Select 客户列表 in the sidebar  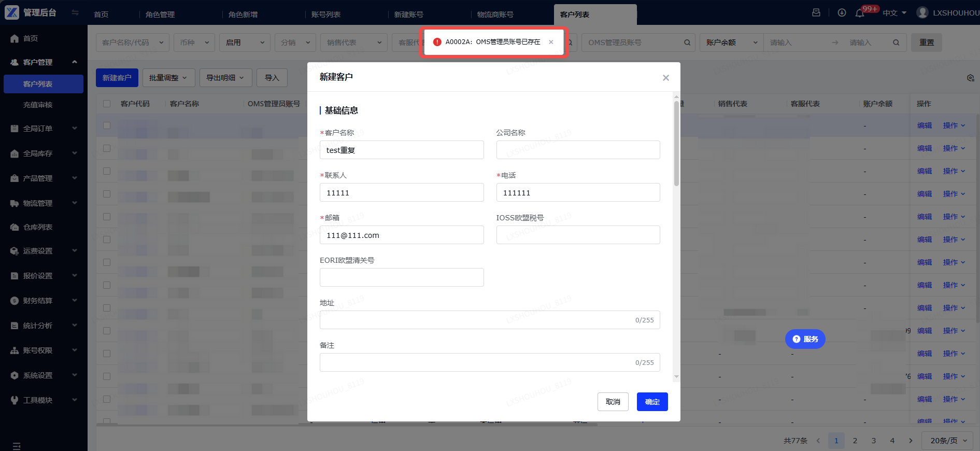[44, 84]
